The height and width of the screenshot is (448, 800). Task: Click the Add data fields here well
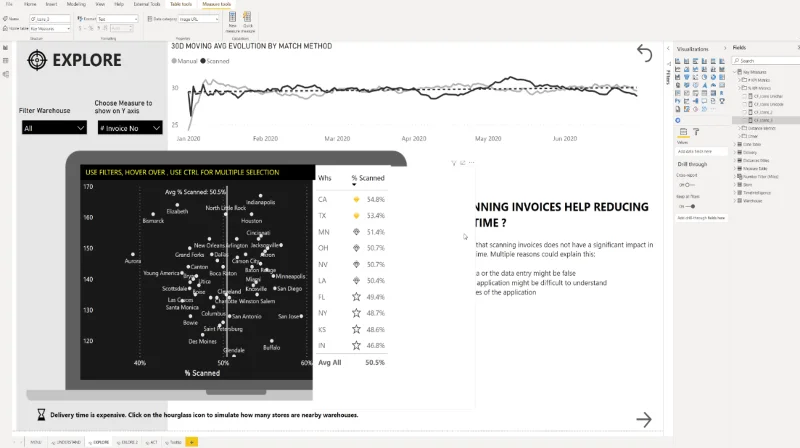tap(701, 152)
